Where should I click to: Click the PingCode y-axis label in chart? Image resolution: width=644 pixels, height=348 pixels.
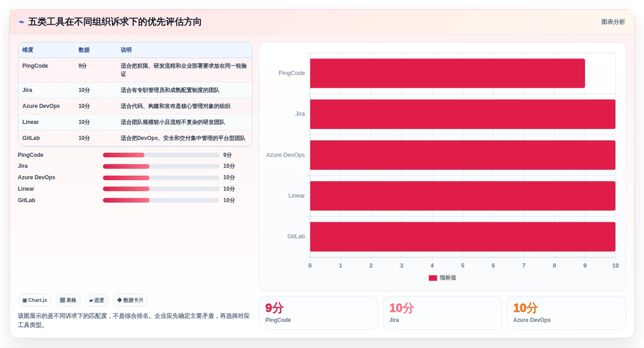click(292, 73)
